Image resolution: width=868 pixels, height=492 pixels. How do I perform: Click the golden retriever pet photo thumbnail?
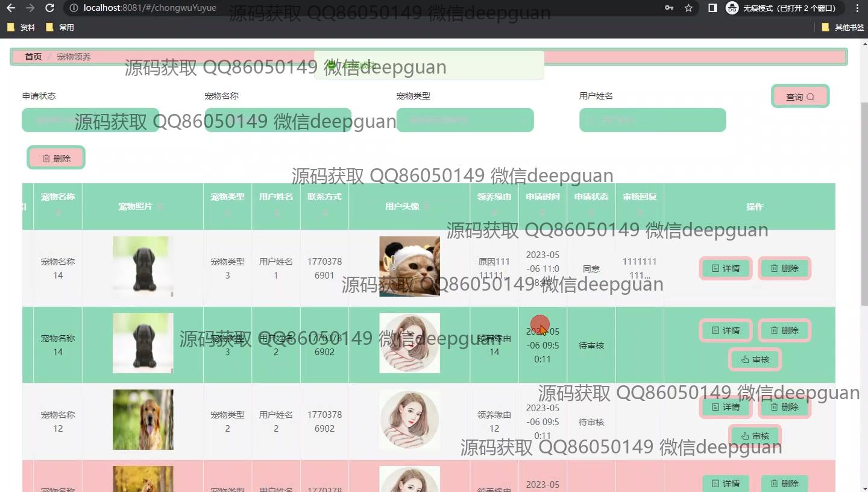tap(143, 420)
